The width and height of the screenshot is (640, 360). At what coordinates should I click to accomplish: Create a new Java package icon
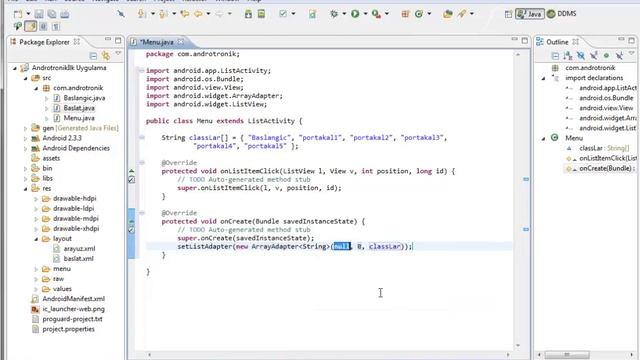coord(405,14)
